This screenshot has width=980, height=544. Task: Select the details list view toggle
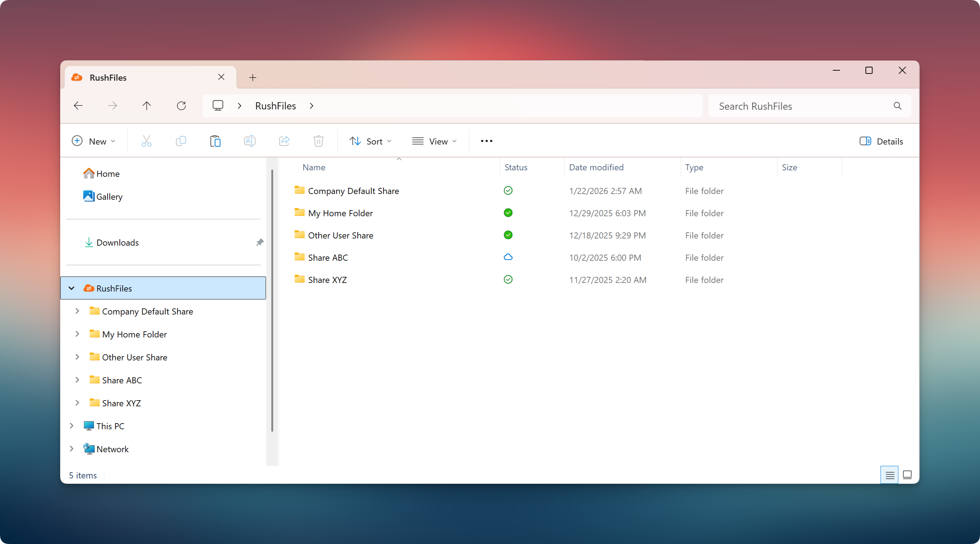(889, 475)
